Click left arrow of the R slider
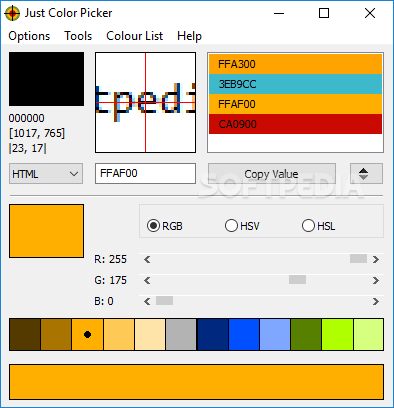This screenshot has width=394, height=408. pyautogui.click(x=147, y=259)
